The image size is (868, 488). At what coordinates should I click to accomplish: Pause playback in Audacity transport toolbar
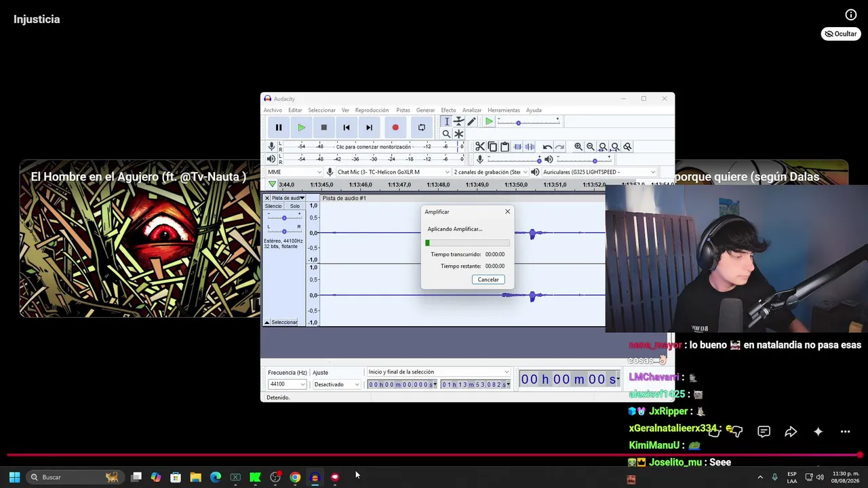point(279,127)
